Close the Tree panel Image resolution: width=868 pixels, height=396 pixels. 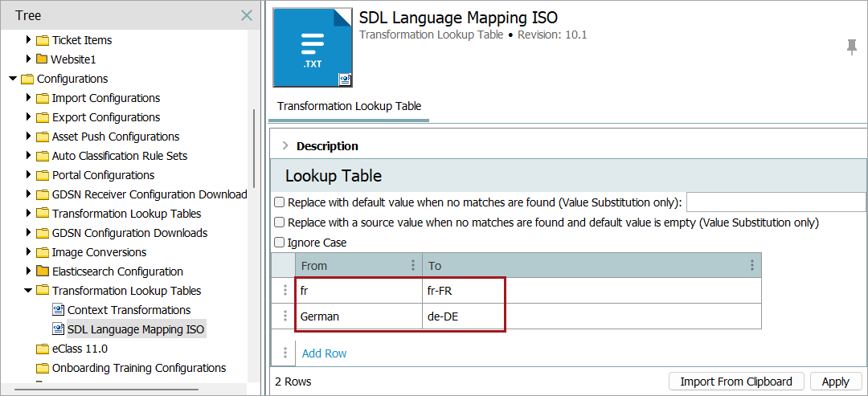[x=247, y=15]
